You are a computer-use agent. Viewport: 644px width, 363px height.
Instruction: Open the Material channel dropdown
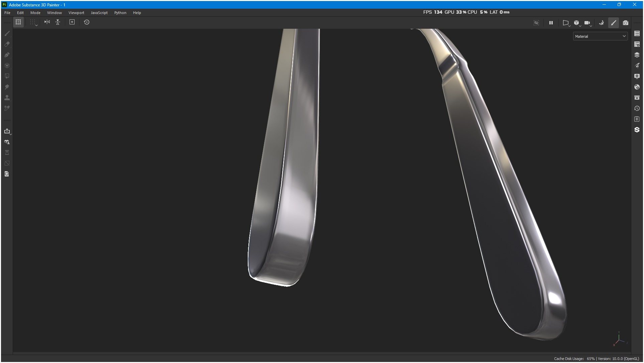point(600,36)
